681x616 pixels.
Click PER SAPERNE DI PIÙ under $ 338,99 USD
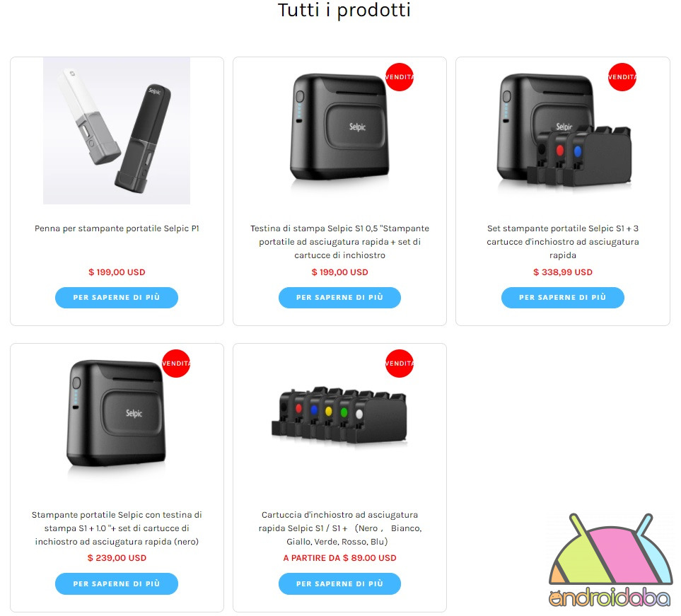coord(562,298)
